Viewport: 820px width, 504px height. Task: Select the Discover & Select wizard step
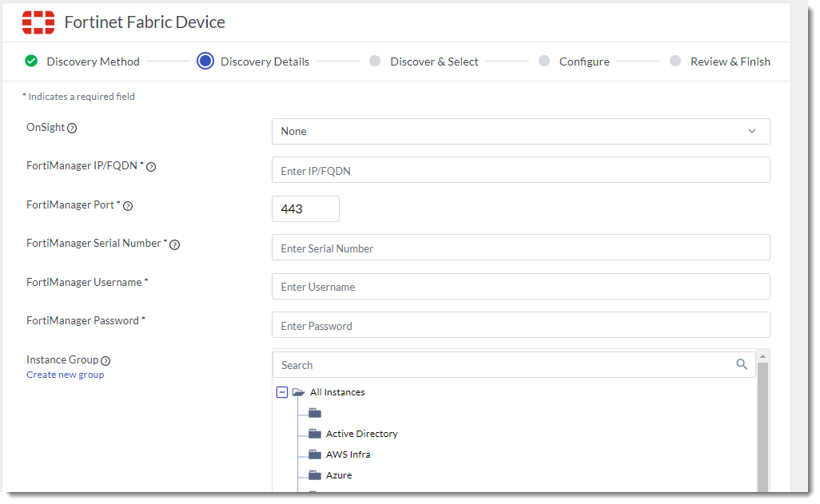(x=432, y=61)
